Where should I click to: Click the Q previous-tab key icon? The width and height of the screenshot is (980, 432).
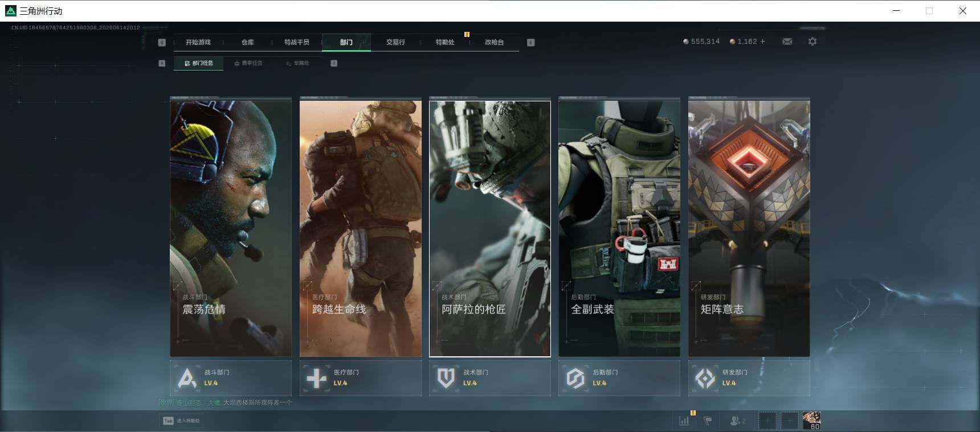point(162,42)
